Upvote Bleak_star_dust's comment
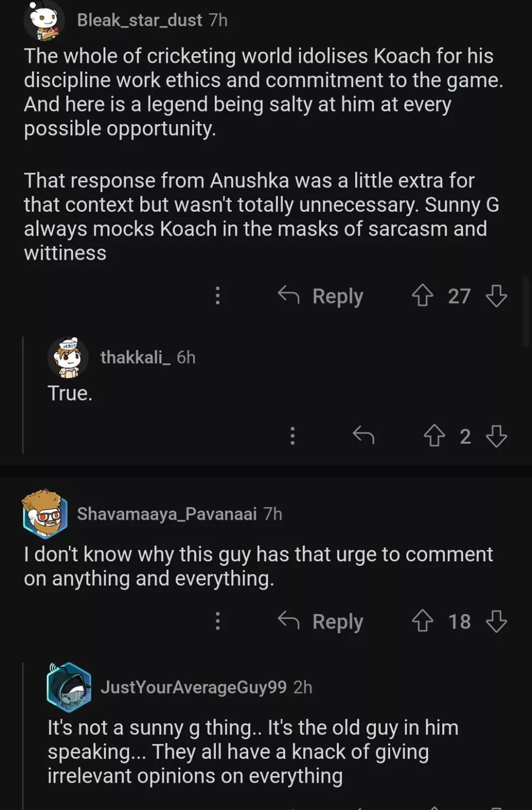 pos(422,295)
